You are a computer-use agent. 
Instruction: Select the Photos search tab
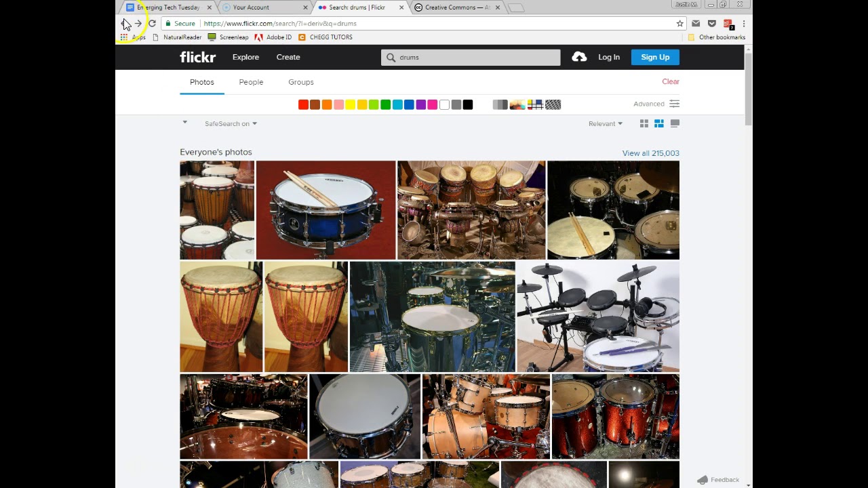click(202, 82)
